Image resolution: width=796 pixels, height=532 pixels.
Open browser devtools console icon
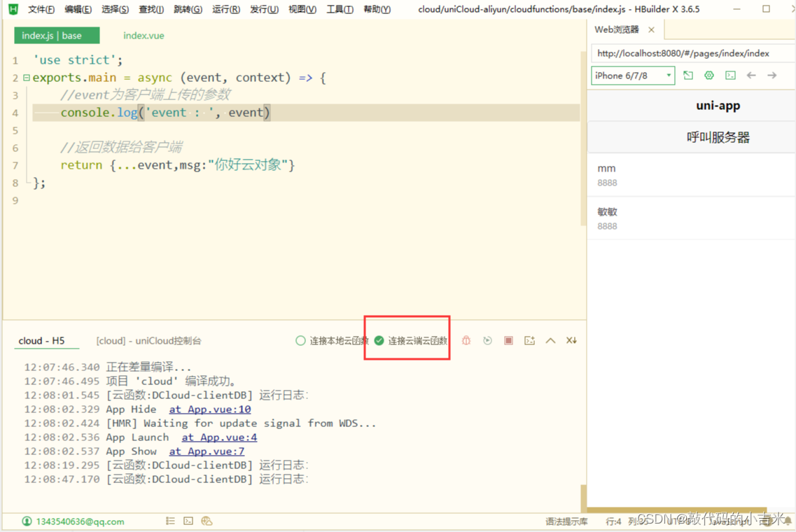pyautogui.click(x=730, y=76)
